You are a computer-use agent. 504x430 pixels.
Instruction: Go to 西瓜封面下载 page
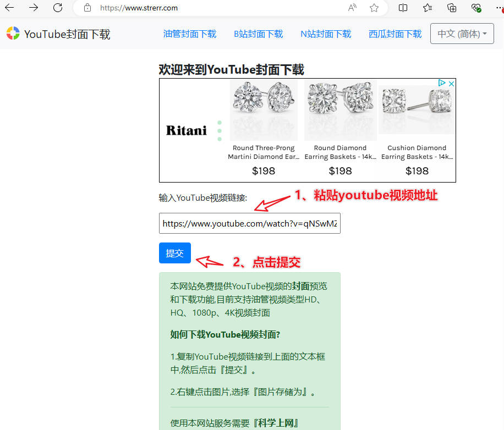pyautogui.click(x=395, y=34)
